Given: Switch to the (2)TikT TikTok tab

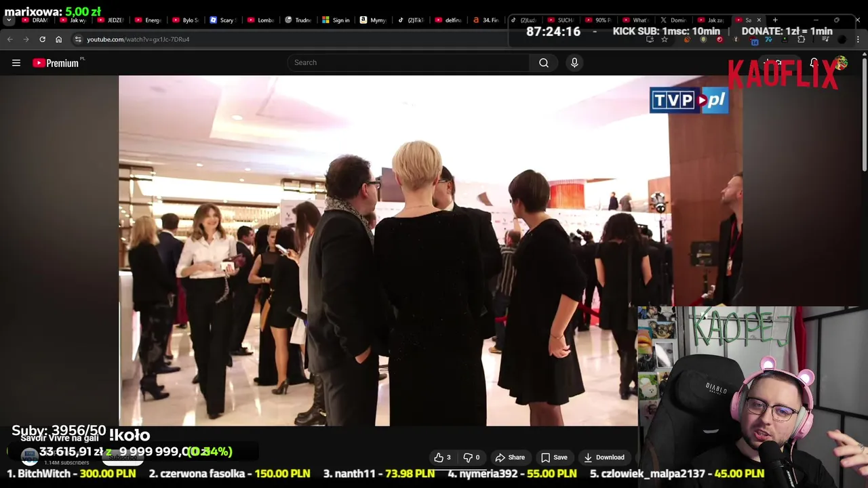Looking at the screenshot, I should [x=410, y=20].
